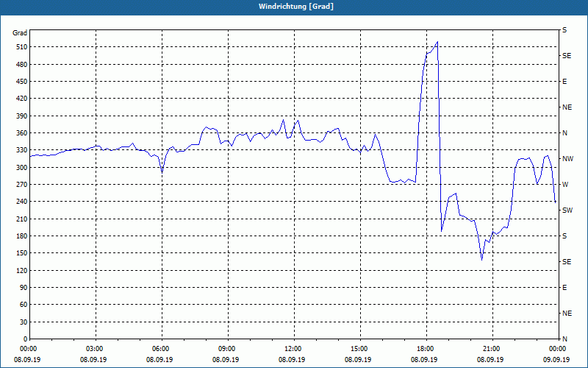Select the "270" y-axis value
The height and width of the screenshot is (368, 588).
pos(21,185)
